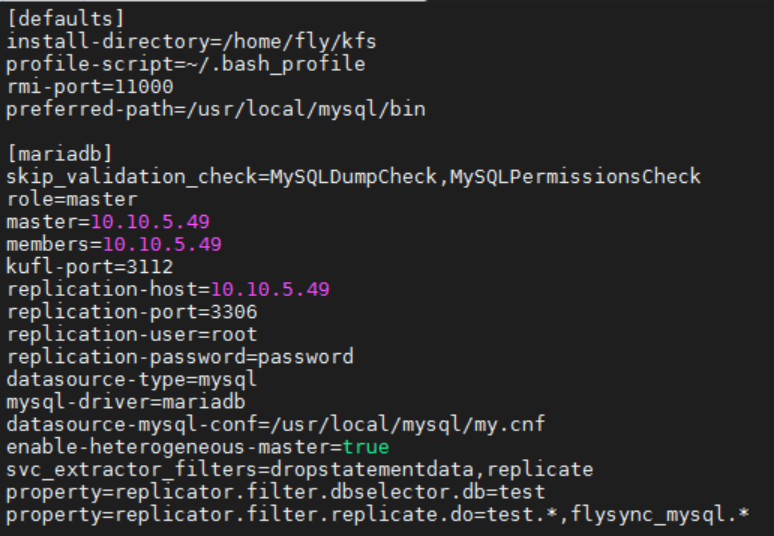Click the [mariadb] section header
This screenshot has height=536, width=774.
click(x=59, y=154)
